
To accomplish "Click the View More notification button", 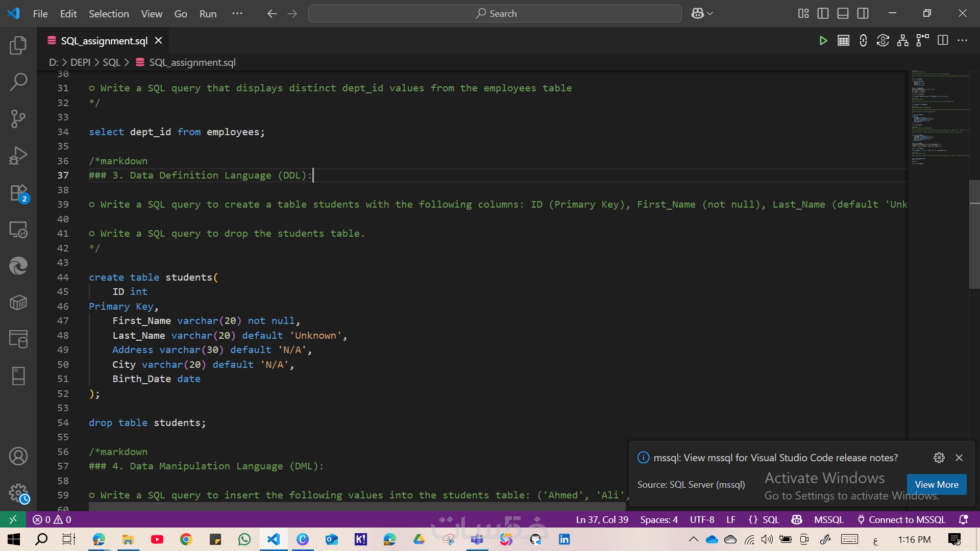I will tap(936, 484).
